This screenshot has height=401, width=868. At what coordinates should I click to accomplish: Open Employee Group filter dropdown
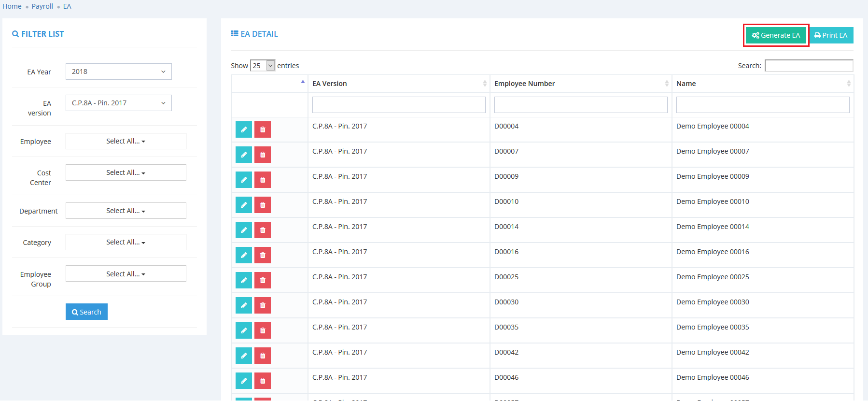[x=126, y=274]
